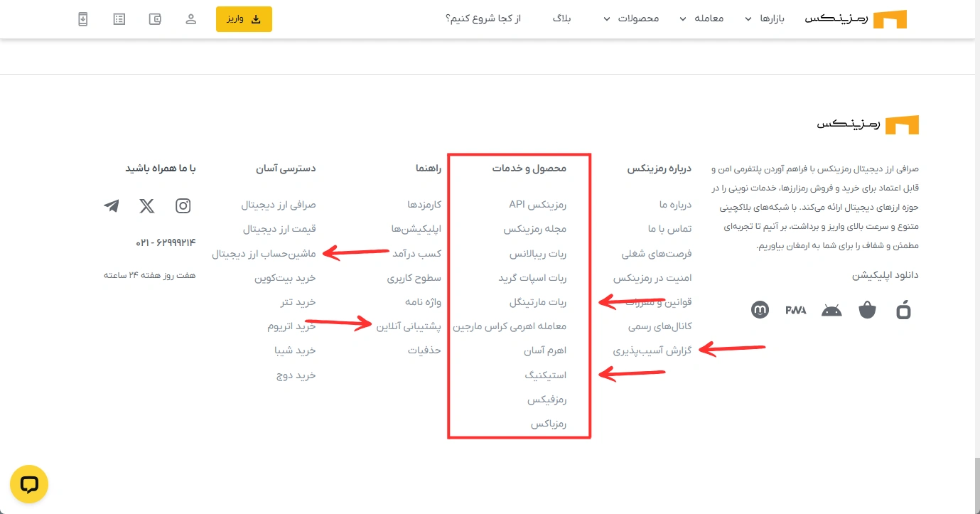Image resolution: width=980 pixels, height=514 pixels.
Task: Open the ربات اسپات گرید link
Action: [x=533, y=277]
